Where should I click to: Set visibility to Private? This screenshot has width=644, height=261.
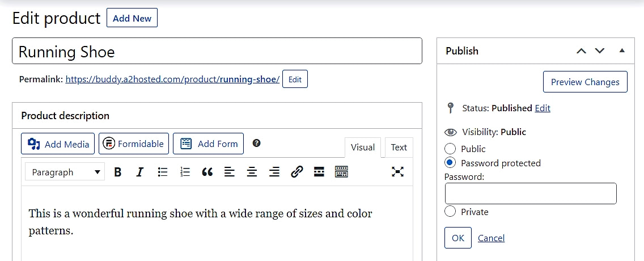tap(450, 212)
